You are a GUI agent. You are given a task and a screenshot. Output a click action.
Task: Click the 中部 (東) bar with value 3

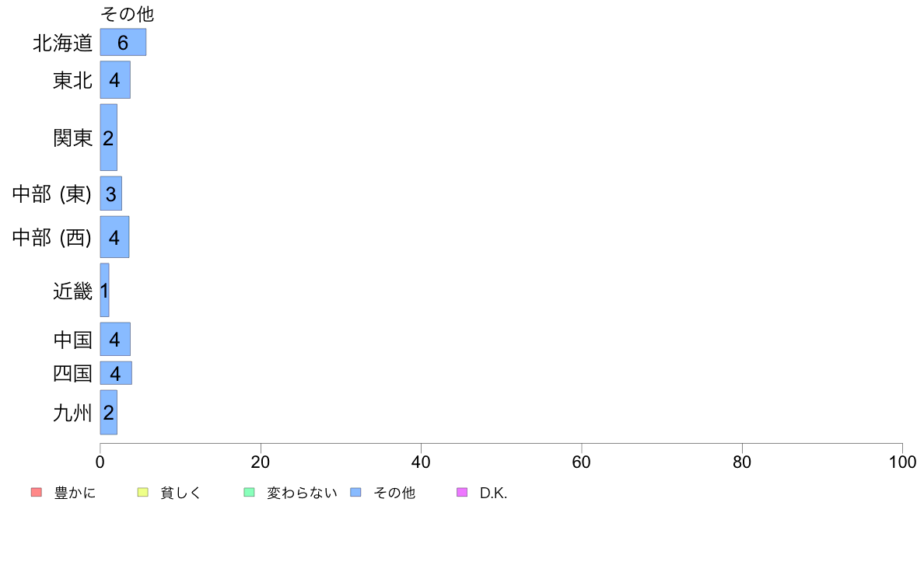[110, 194]
